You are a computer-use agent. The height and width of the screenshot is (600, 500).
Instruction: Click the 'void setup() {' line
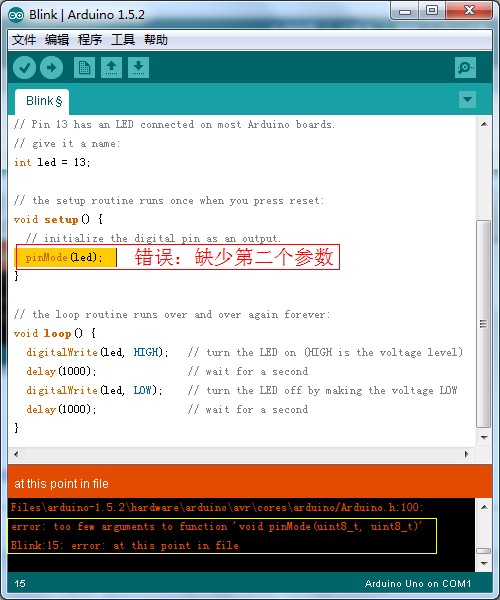click(x=58, y=219)
